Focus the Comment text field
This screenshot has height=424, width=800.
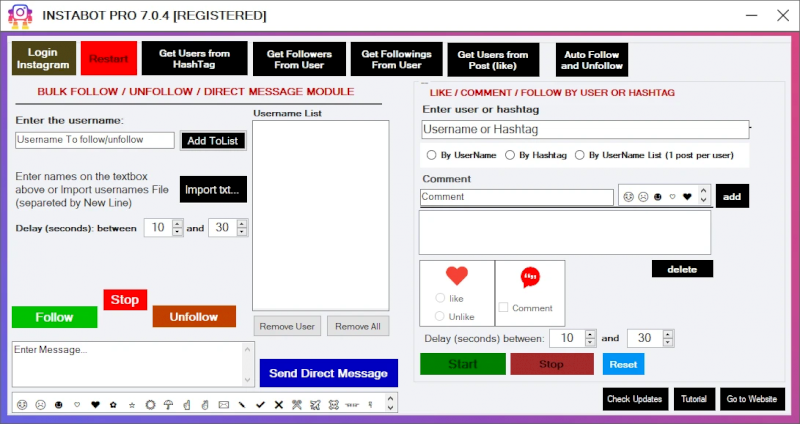pyautogui.click(x=517, y=197)
